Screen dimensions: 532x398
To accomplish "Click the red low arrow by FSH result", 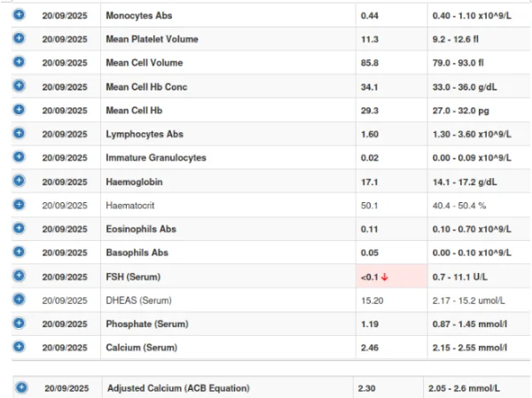I will pos(385,277).
